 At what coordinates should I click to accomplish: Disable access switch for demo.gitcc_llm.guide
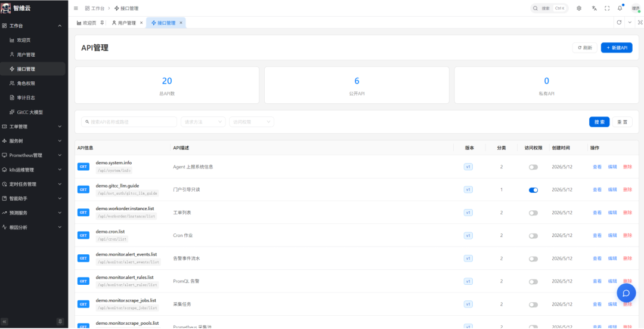pyautogui.click(x=533, y=190)
